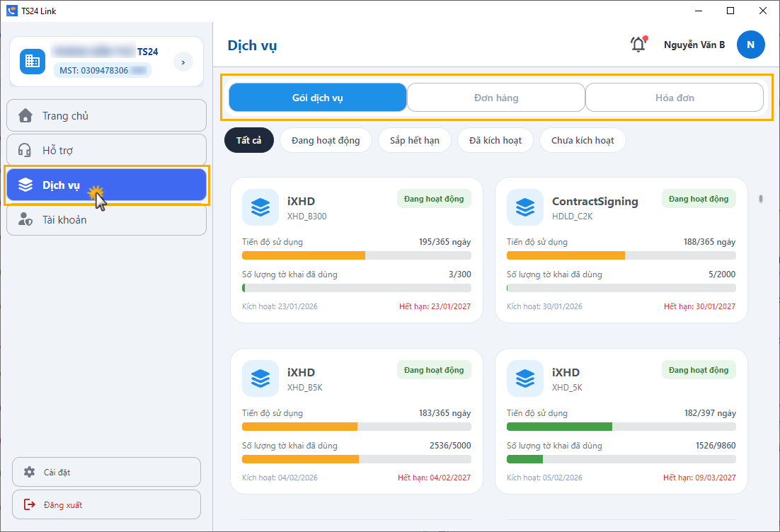780x532 pixels.
Task: Click HDLD_C2K package code
Action: [572, 216]
